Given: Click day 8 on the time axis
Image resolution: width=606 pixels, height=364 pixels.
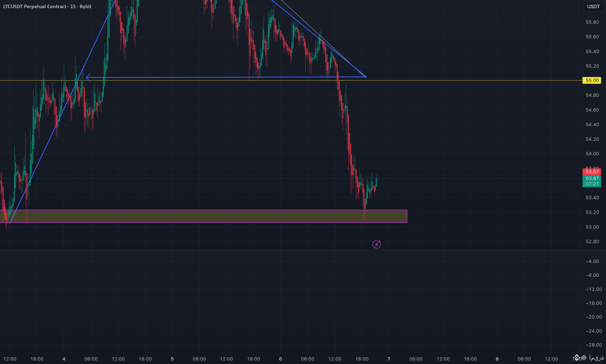Looking at the screenshot, I should (497, 359).
